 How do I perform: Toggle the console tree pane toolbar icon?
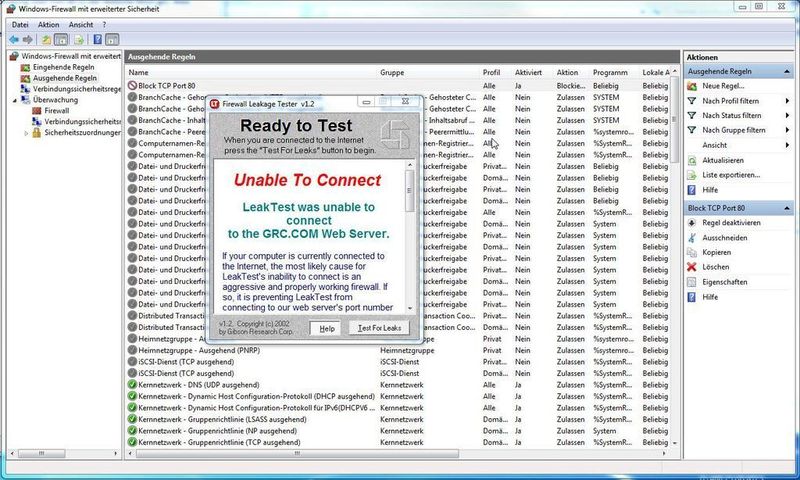click(61, 39)
